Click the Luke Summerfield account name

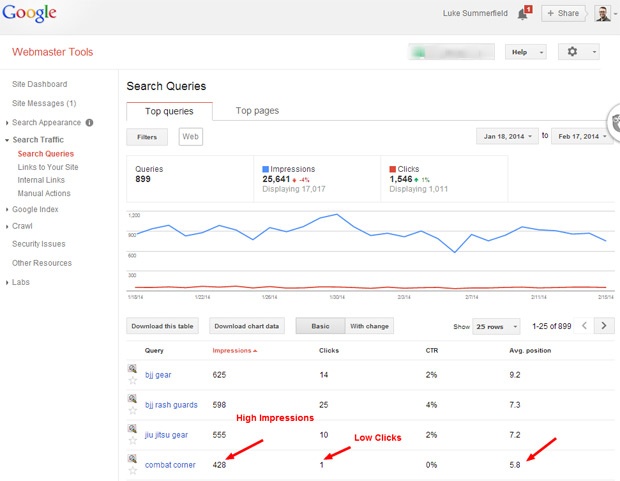pyautogui.click(x=475, y=13)
